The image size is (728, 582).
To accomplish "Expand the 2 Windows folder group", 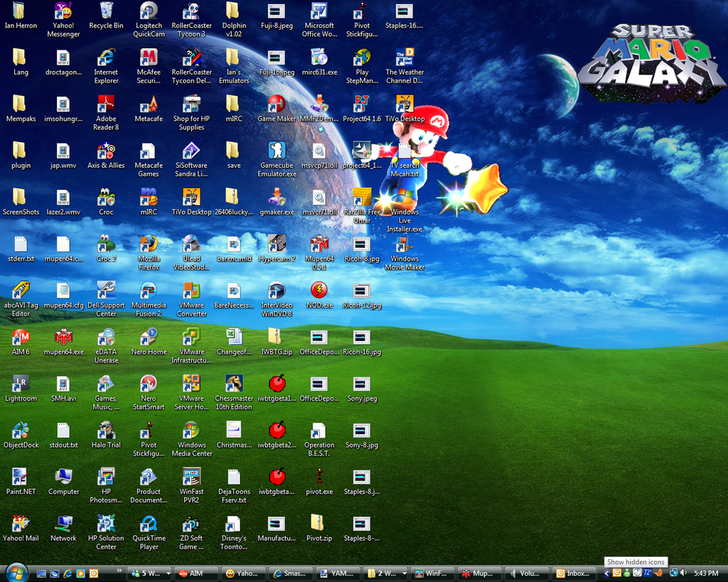I will coord(386,573).
